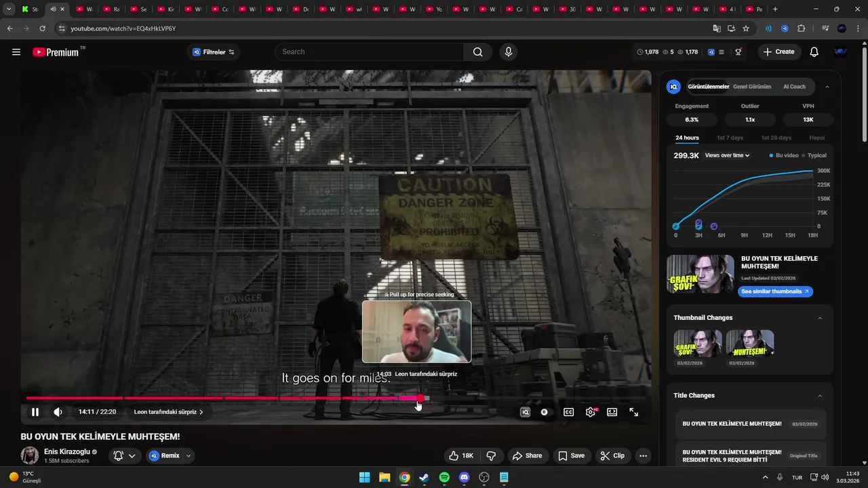Viewport: 868px width, 488px height.
Task: Open the notifications bell in YouTube header
Action: coord(814,52)
